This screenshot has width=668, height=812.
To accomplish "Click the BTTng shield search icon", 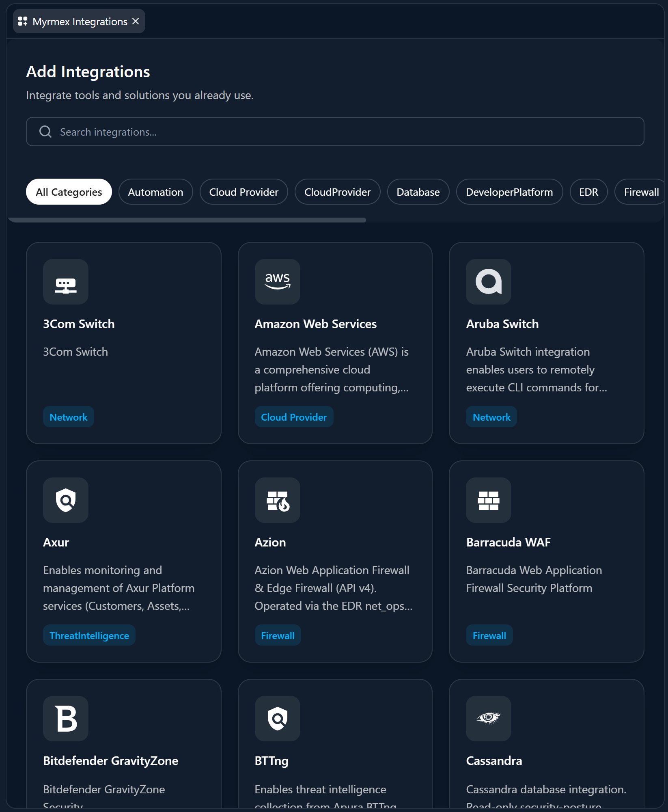I will coord(278,719).
